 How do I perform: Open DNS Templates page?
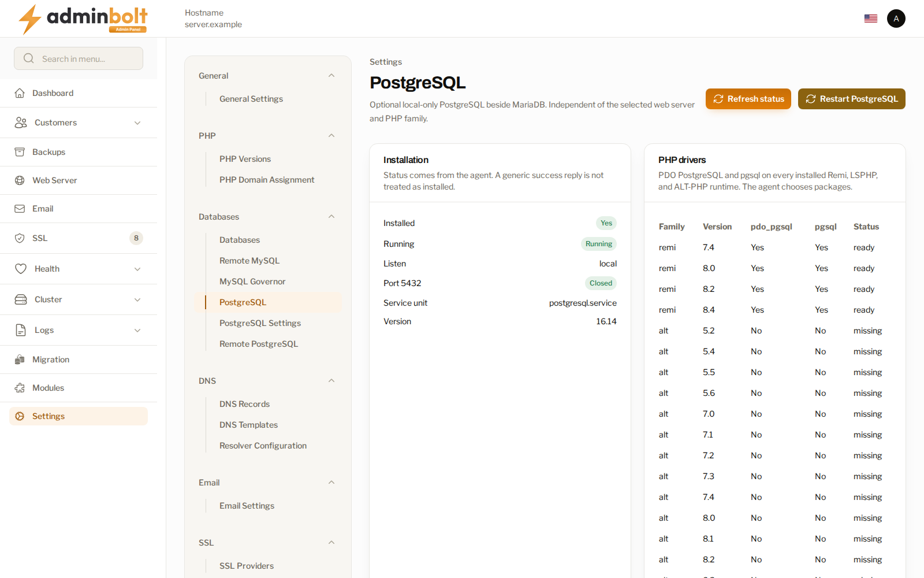[x=248, y=425]
